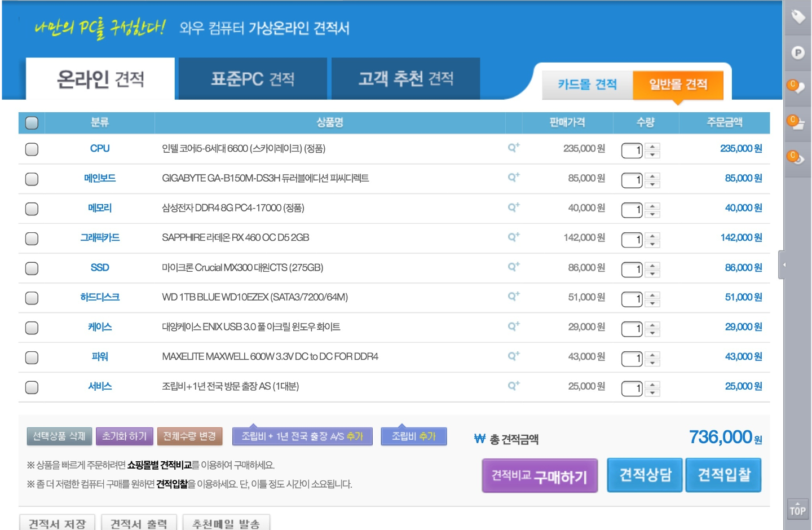Decrease 메인보드 quantity with the down arrow
This screenshot has height=530, width=812.
[652, 184]
